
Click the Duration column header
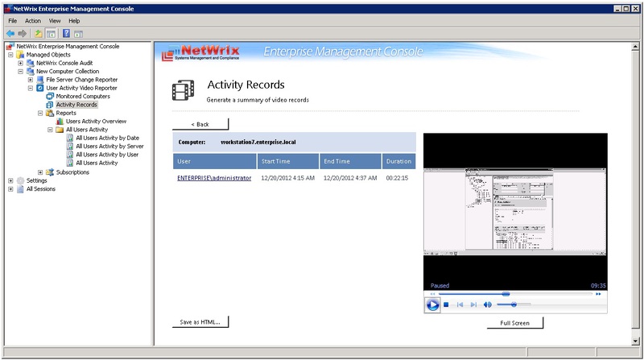pos(398,161)
